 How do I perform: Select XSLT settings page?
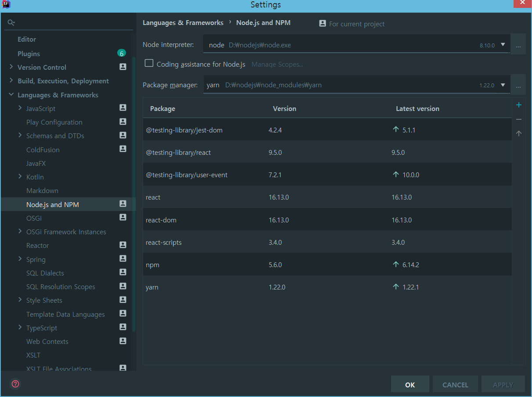[33, 355]
